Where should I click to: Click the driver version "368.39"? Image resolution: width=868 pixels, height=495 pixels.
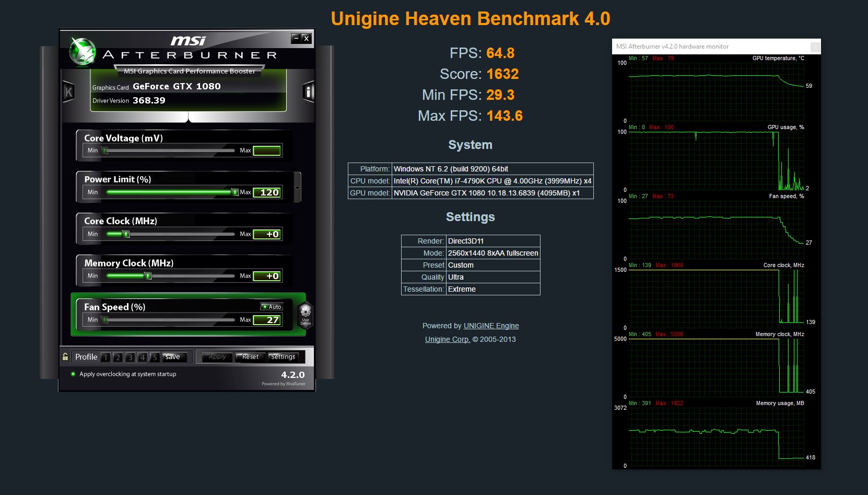coord(149,100)
